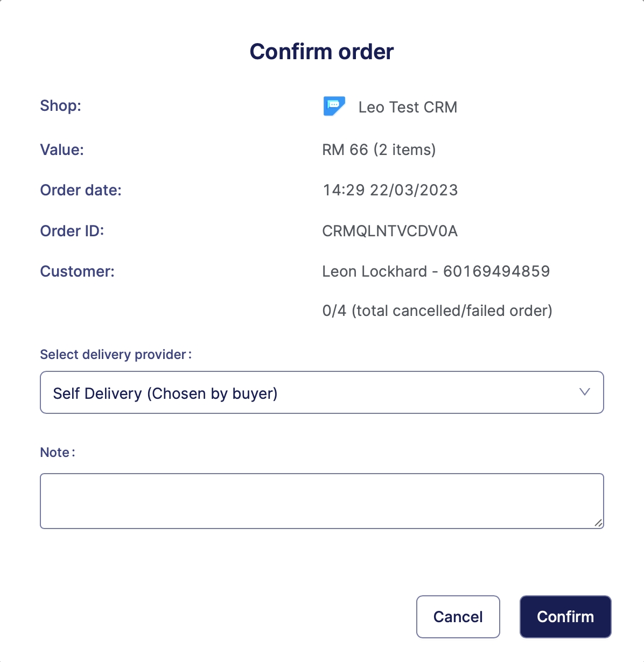
Task: Click the Select delivery provider label
Action: coord(115,355)
